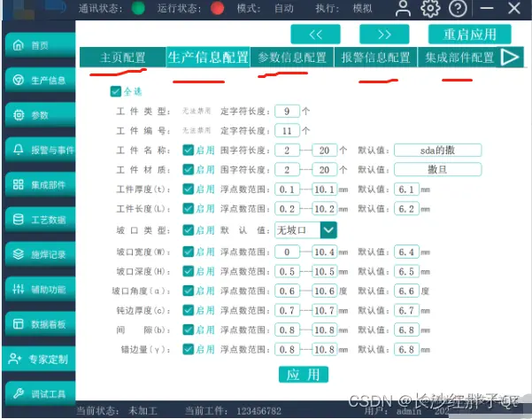Click the user account icon in title bar

tap(403, 9)
